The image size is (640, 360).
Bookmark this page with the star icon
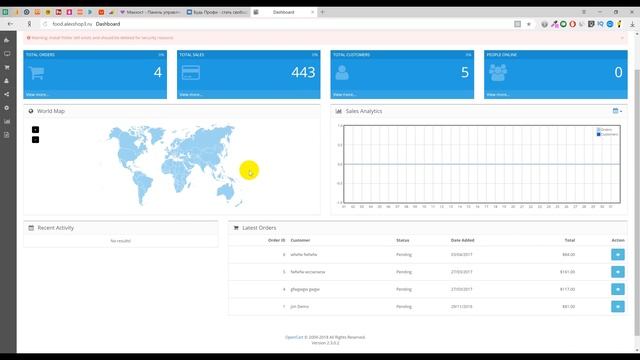pyautogui.click(x=529, y=24)
